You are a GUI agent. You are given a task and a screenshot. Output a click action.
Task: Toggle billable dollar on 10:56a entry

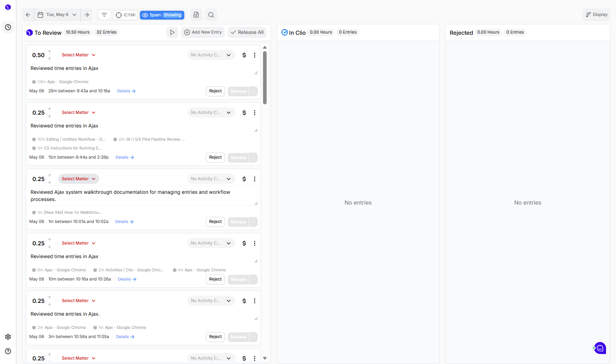[244, 301]
